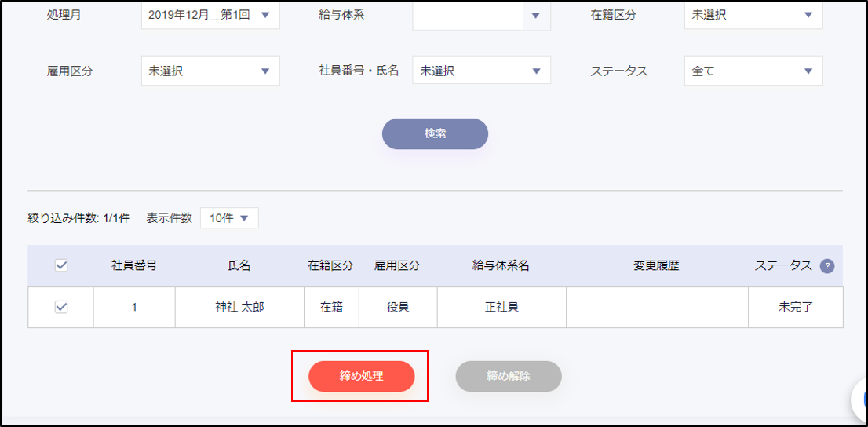Click the 検索 search button
This screenshot has width=868, height=427.
click(x=435, y=133)
